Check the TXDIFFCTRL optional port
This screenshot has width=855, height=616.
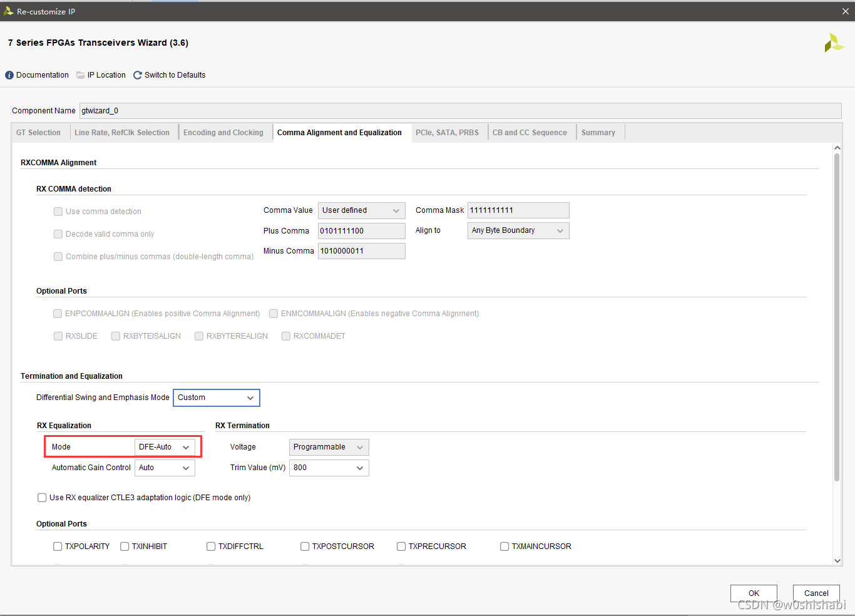tap(211, 547)
